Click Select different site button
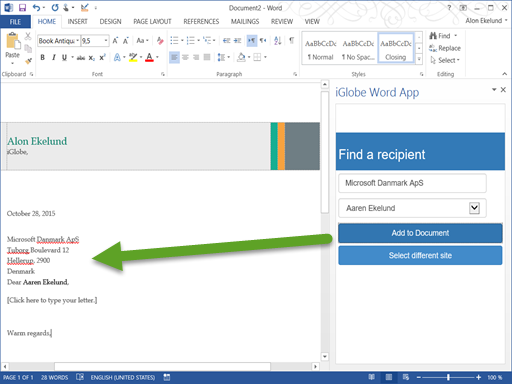Image resolution: width=512 pixels, height=384 pixels. click(420, 256)
